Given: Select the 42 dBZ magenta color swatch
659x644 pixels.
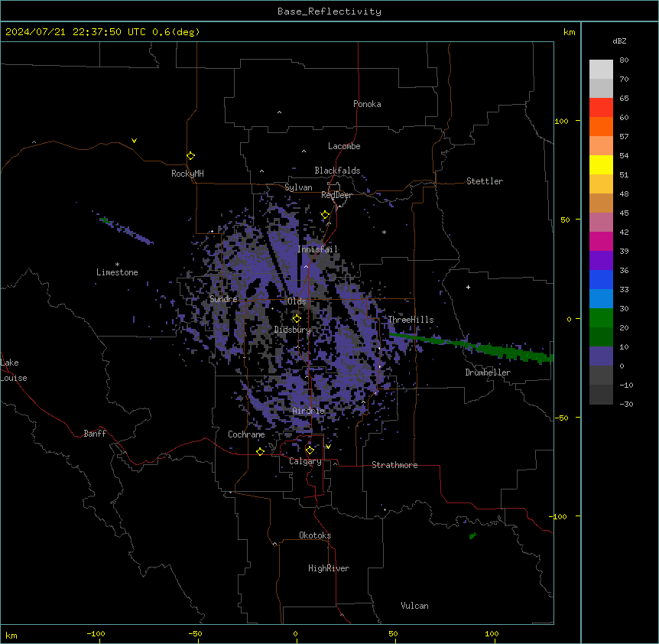Looking at the screenshot, I should (601, 241).
